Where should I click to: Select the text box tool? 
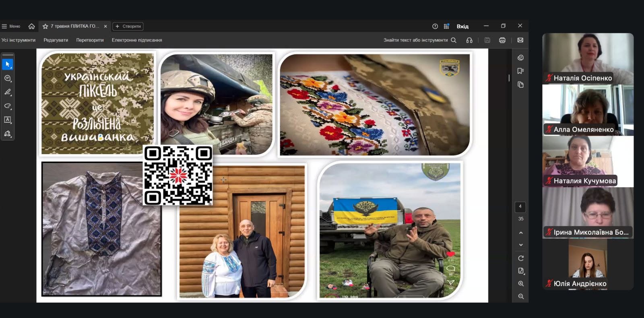point(8,120)
